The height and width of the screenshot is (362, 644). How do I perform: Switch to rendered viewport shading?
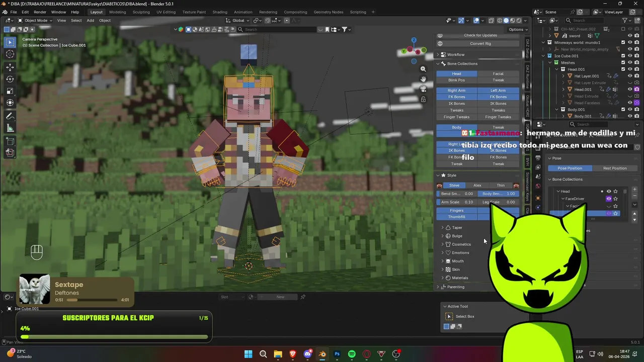519,21
